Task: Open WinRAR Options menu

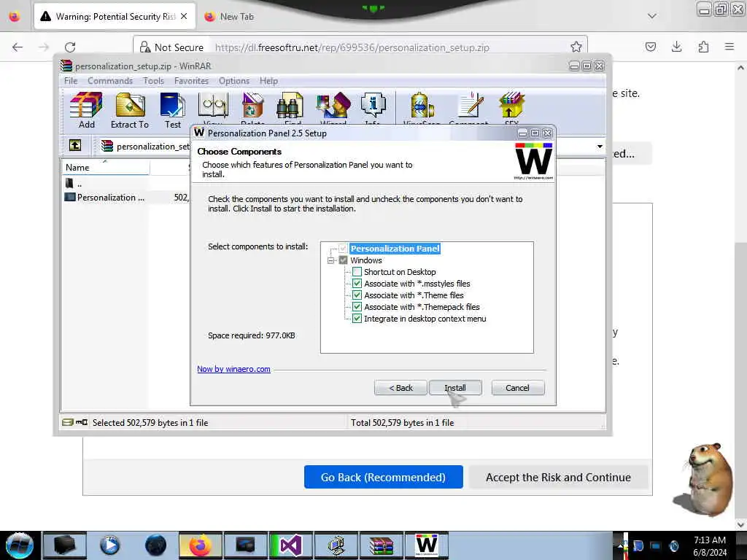Action: (x=234, y=81)
